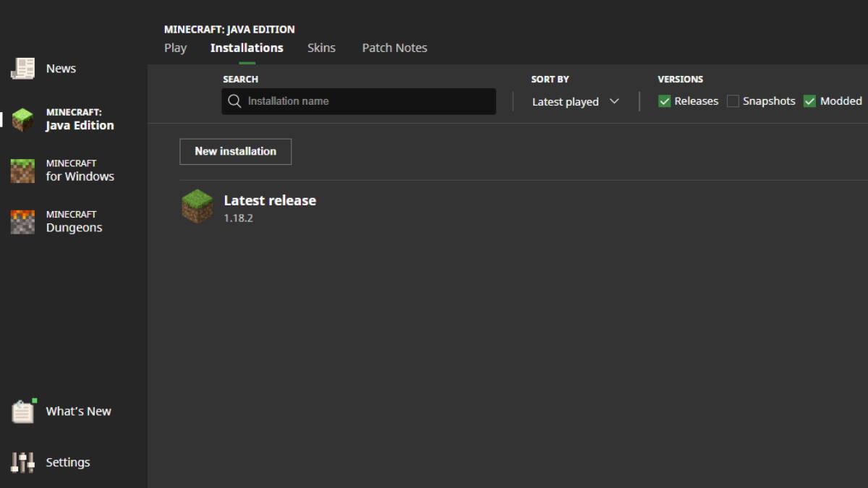The width and height of the screenshot is (868, 488).
Task: Select the Latest release 1.18.2 installation
Action: (270, 207)
